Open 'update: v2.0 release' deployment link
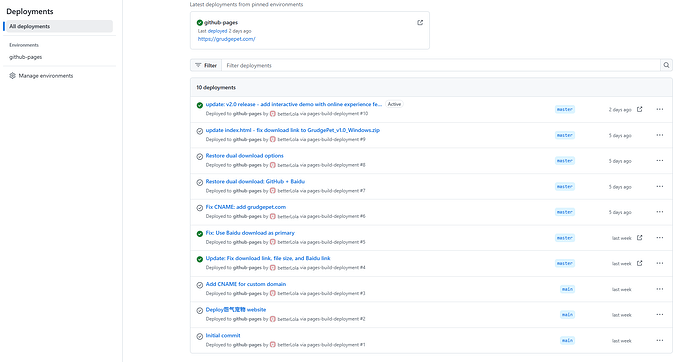690x362 pixels. point(294,104)
